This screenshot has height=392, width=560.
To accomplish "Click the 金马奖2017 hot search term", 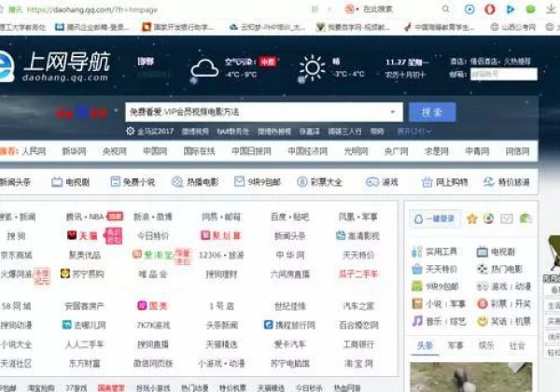I will [x=155, y=132].
